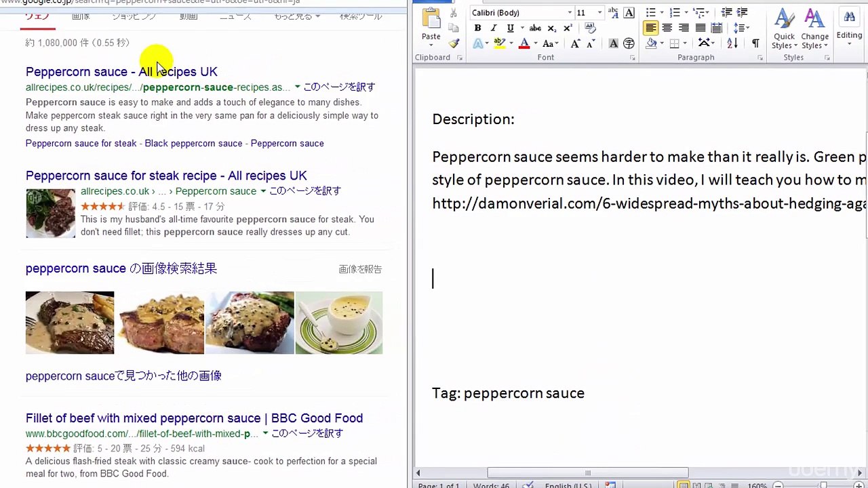This screenshot has height=488, width=868.
Task: Apply the red font color
Action: pos(524,43)
